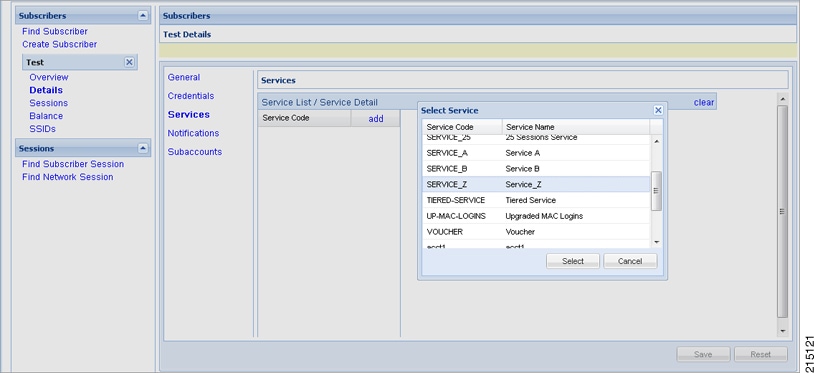Switch to the Subaccounts section
The width and height of the screenshot is (814, 373).
click(195, 152)
